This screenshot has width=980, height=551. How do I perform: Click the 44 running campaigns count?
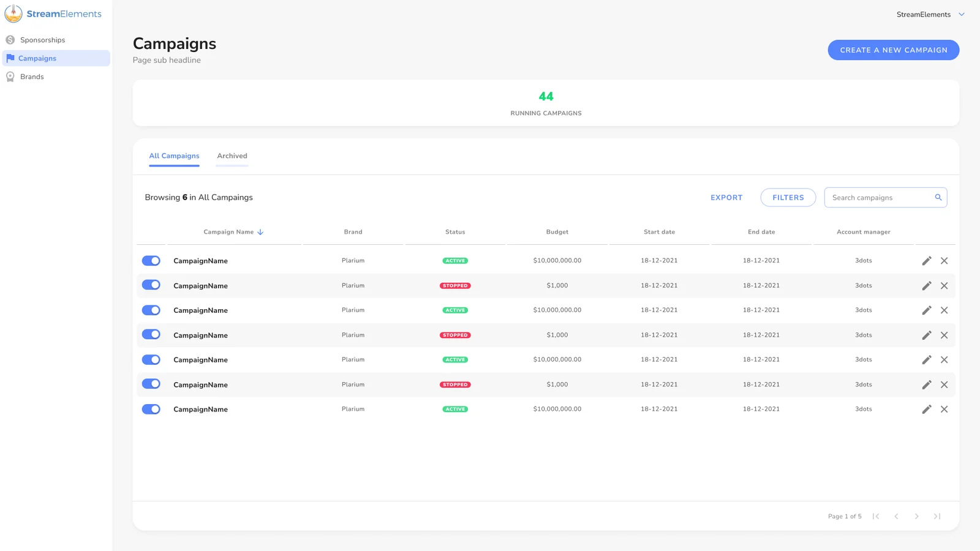click(x=546, y=97)
